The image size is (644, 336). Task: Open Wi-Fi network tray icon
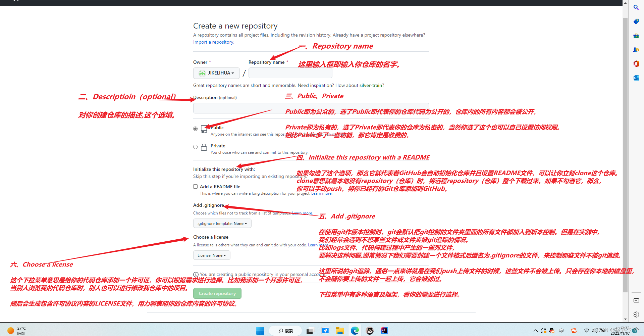[x=586, y=331]
